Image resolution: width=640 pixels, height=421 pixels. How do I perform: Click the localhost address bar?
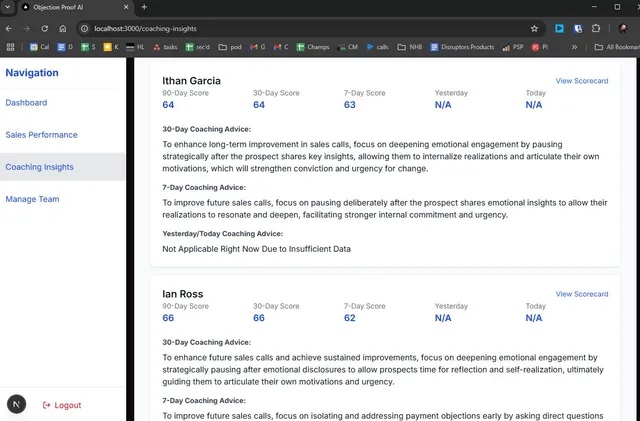(x=300, y=29)
